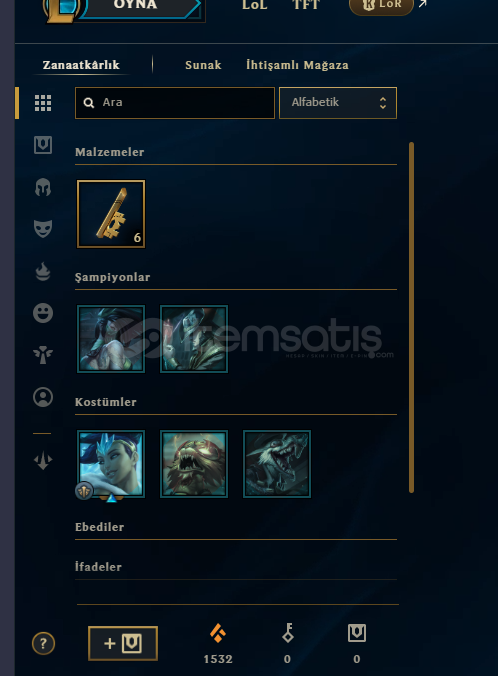This screenshot has width=498, height=676.
Task: Open the Alfabetik sorting dropdown
Action: click(338, 103)
